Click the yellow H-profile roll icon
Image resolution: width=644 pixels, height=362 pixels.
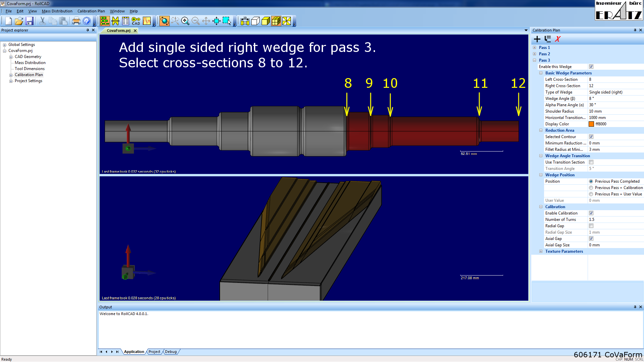point(115,21)
